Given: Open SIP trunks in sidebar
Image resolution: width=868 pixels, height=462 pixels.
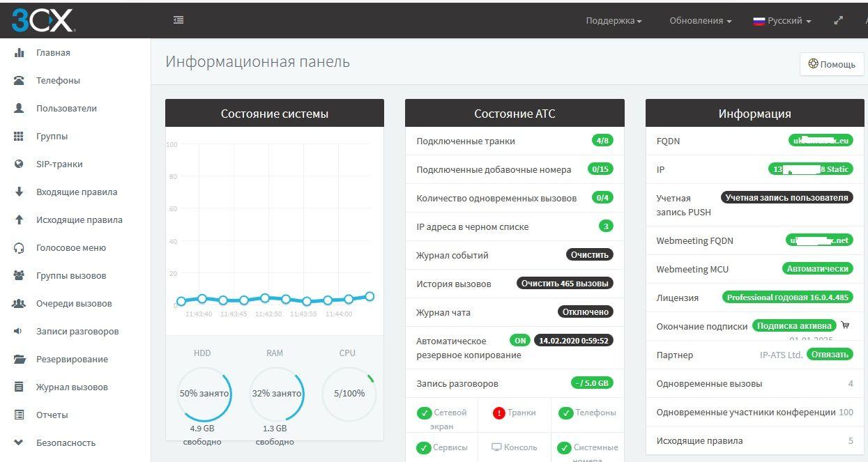Looking at the screenshot, I should (59, 164).
